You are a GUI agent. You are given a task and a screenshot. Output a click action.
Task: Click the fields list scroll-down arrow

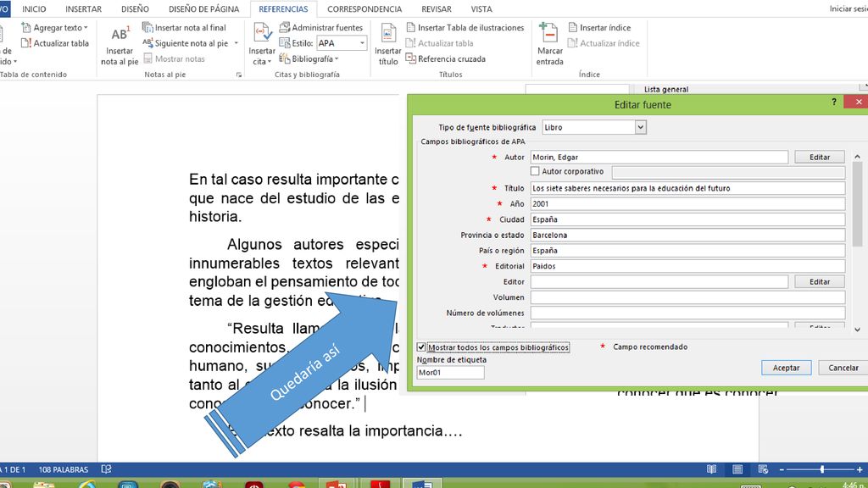857,330
